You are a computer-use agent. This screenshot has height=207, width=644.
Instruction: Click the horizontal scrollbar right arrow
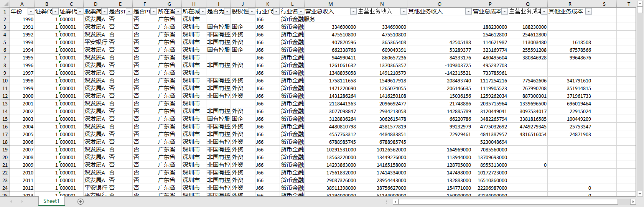[633, 202]
